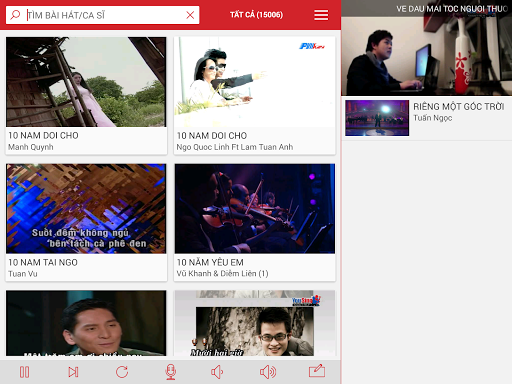Viewport: 512px width, 384px height.
Task: Open 10 NAM DOI CHO Manh Quynh thumbnail
Action: pyautogui.click(x=86, y=82)
